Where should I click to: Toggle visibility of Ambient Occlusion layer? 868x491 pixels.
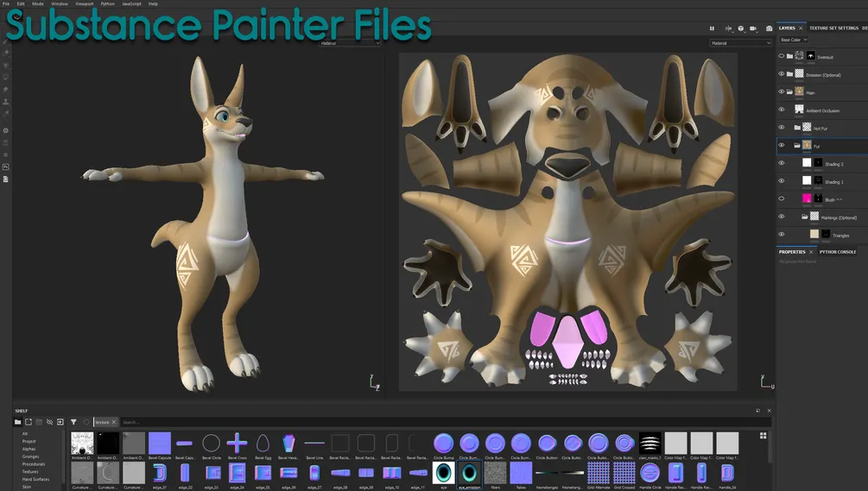781,110
